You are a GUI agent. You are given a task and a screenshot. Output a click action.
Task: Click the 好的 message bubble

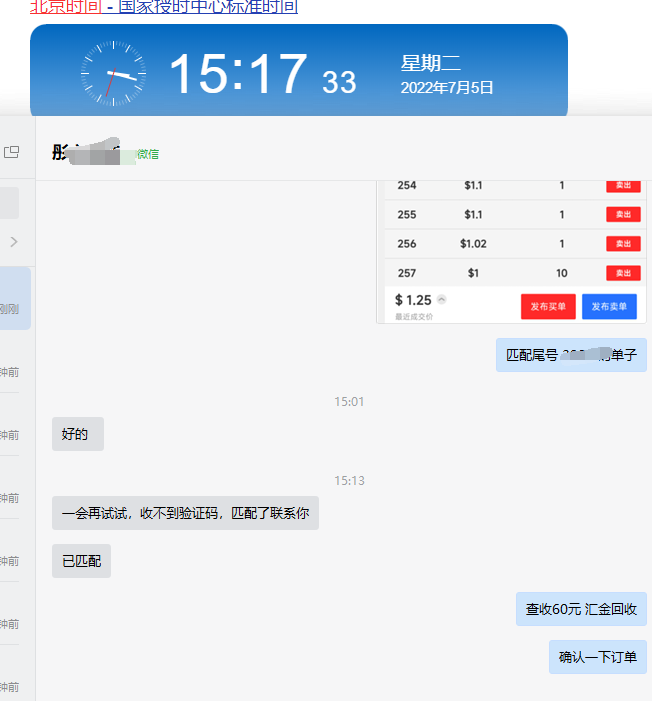[x=77, y=434]
